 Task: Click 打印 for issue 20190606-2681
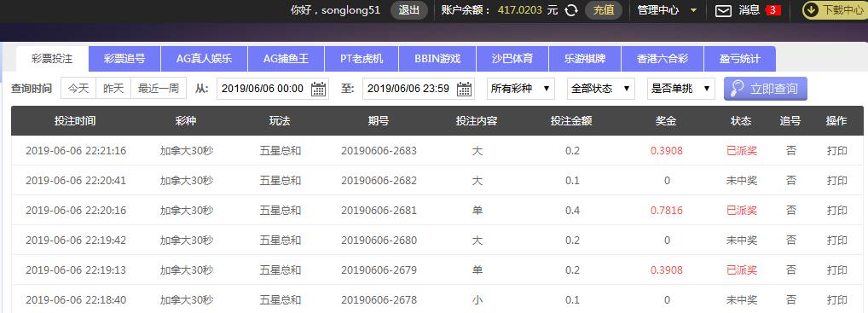tap(837, 211)
